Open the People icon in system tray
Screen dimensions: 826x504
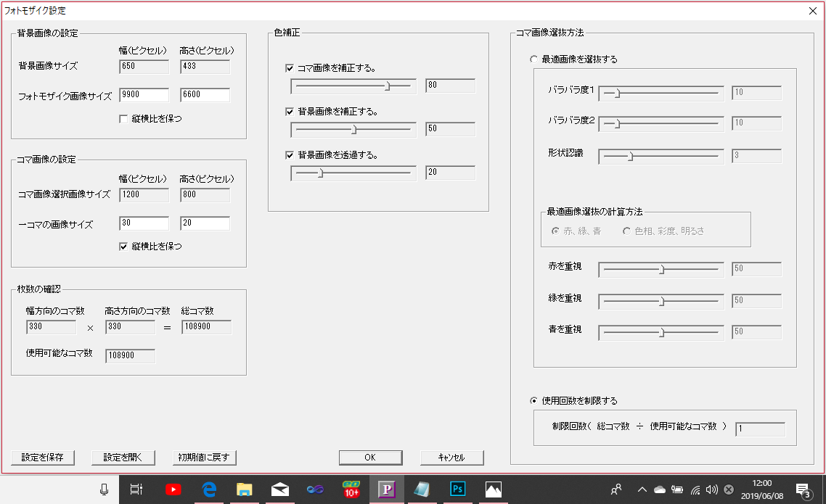click(x=616, y=489)
